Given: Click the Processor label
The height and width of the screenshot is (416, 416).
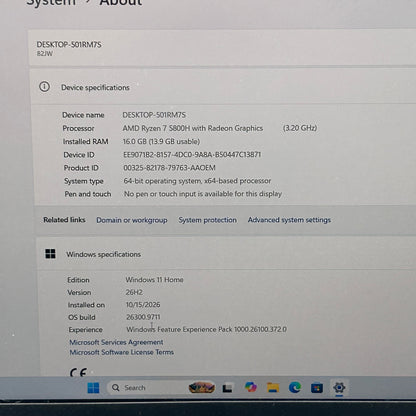Looking at the screenshot, I should (78, 128).
